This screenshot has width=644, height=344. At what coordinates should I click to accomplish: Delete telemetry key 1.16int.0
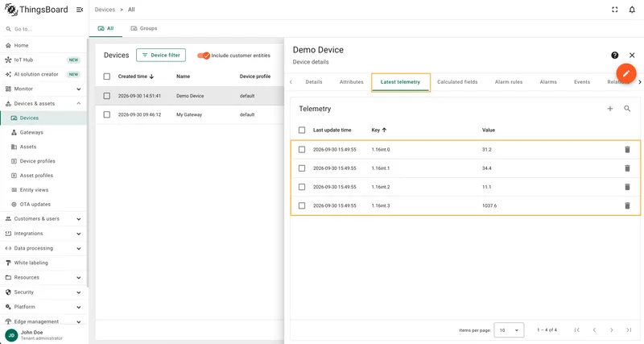627,150
